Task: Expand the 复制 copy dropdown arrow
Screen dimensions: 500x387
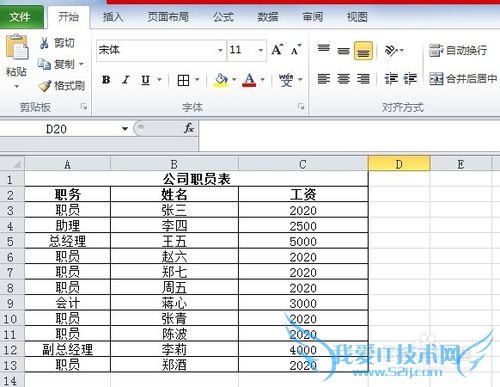Action: tap(81, 64)
